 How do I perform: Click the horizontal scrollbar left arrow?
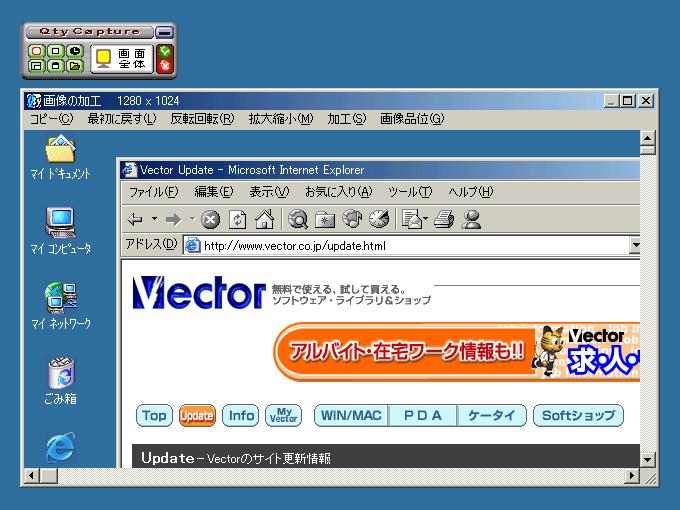31,476
